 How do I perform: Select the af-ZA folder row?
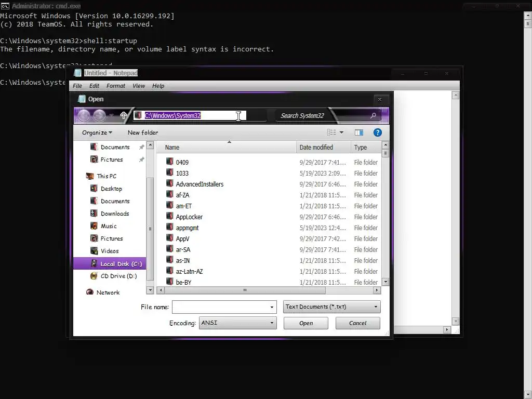271,195
